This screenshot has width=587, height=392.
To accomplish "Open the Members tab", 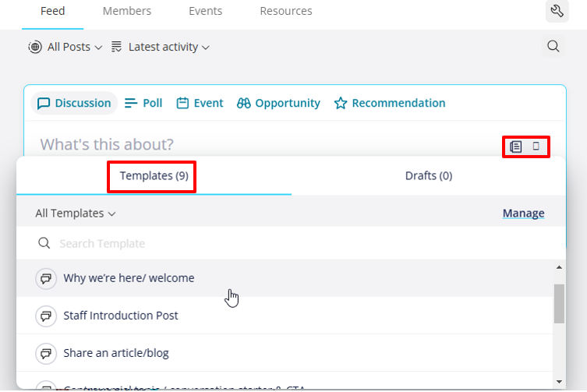I will pyautogui.click(x=127, y=11).
